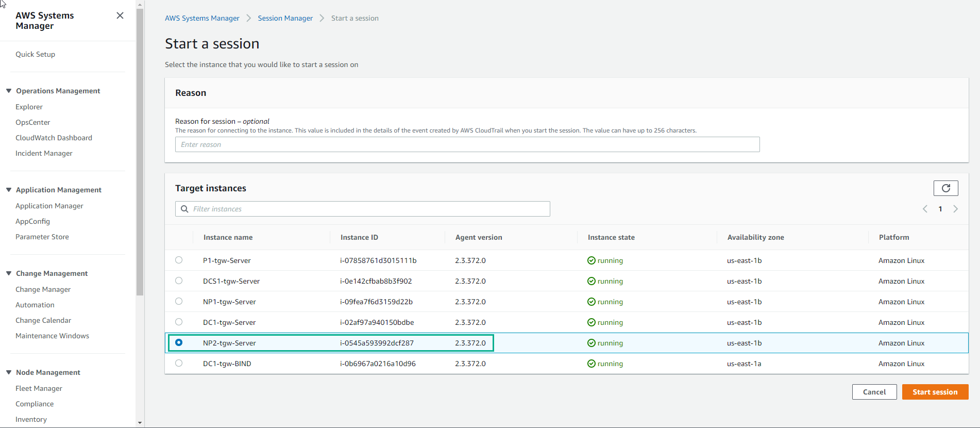The height and width of the screenshot is (428, 980).
Task: Open Incident Manager in sidebar
Action: [44, 153]
